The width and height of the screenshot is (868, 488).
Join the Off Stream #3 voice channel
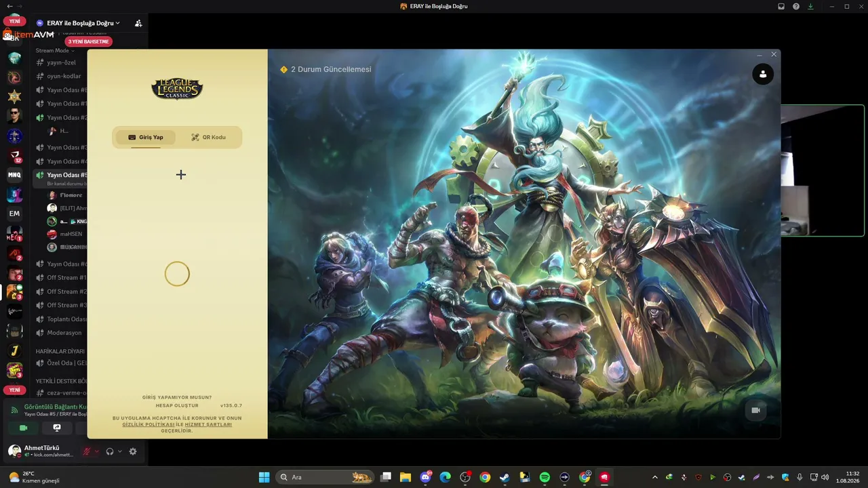pos(61,305)
